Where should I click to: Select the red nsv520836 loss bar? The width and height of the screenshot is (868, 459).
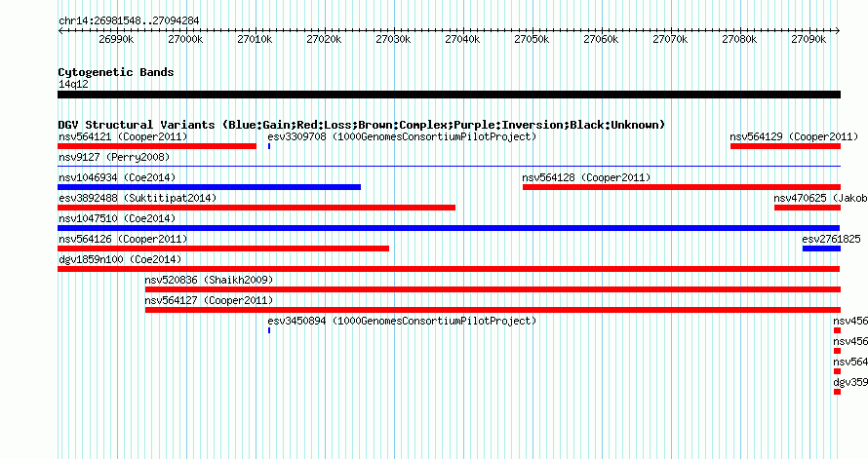pos(493,289)
